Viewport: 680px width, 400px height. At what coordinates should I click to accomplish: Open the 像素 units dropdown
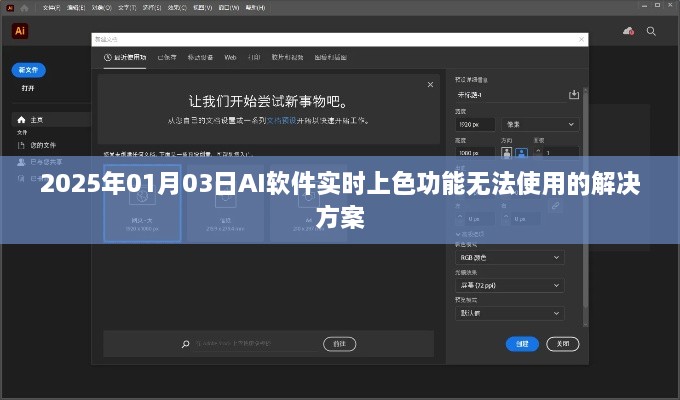pyautogui.click(x=540, y=125)
